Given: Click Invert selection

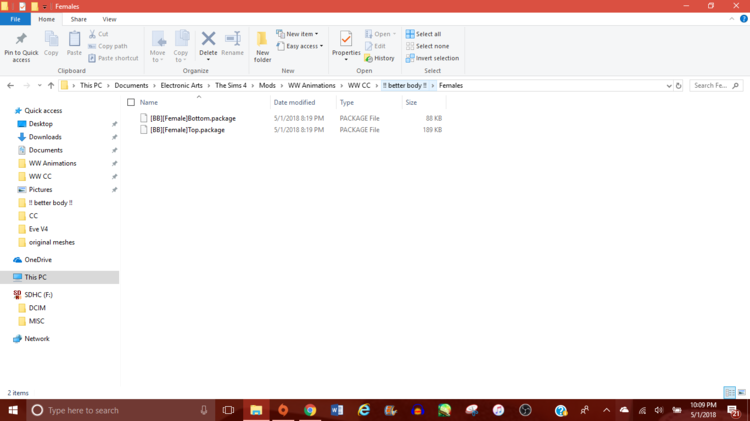Looking at the screenshot, I should (x=432, y=58).
